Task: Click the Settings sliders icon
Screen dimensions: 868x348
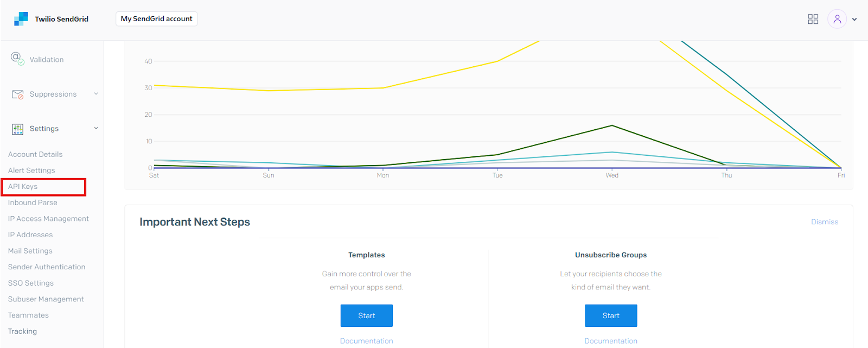Action: click(x=17, y=129)
